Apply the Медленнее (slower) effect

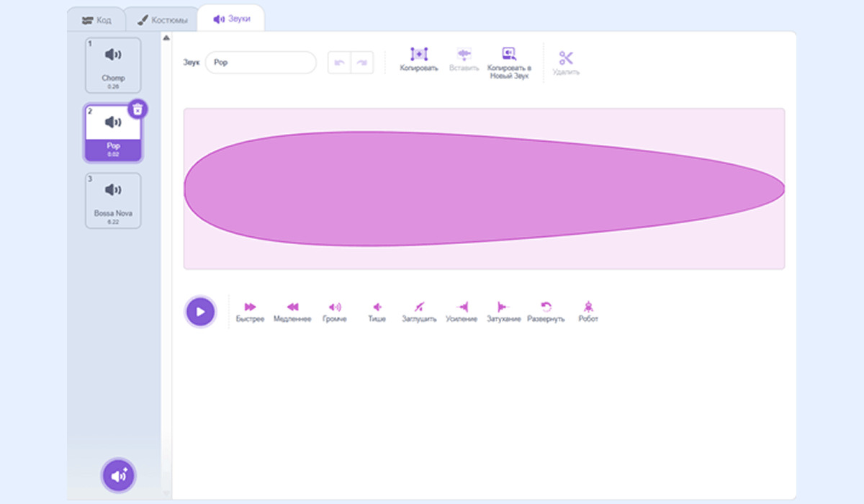tap(292, 307)
